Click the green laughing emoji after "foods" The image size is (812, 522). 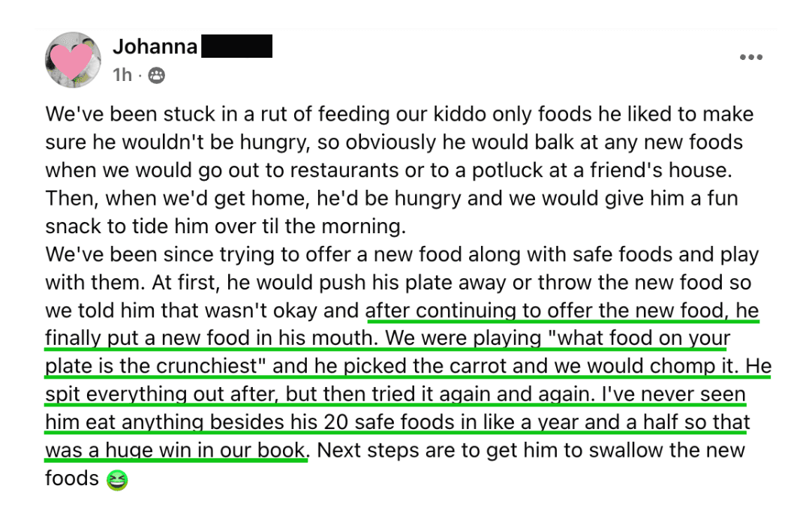(117, 480)
